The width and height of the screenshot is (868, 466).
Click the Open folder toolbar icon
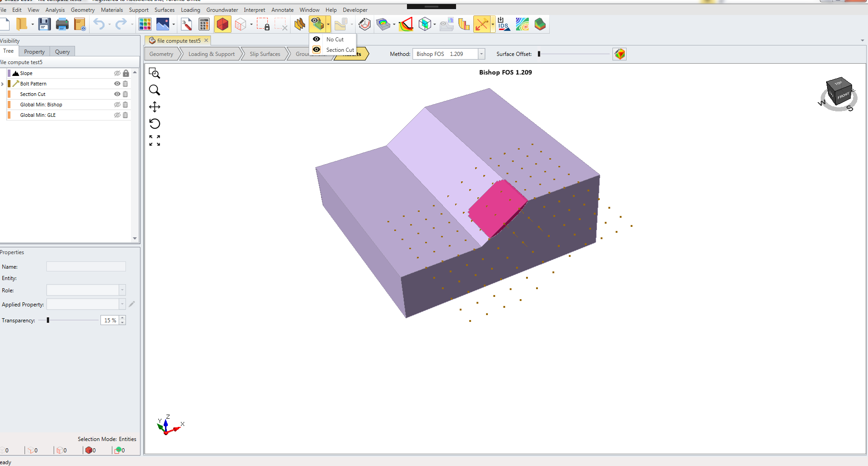coord(21,24)
